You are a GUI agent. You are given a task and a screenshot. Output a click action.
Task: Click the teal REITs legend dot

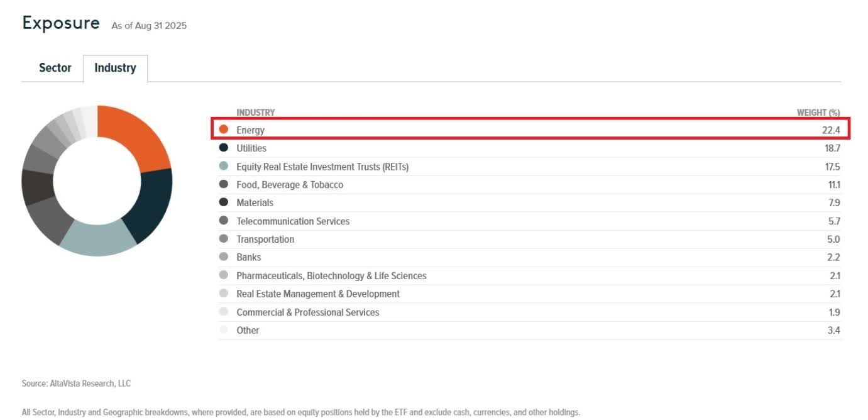[223, 167]
